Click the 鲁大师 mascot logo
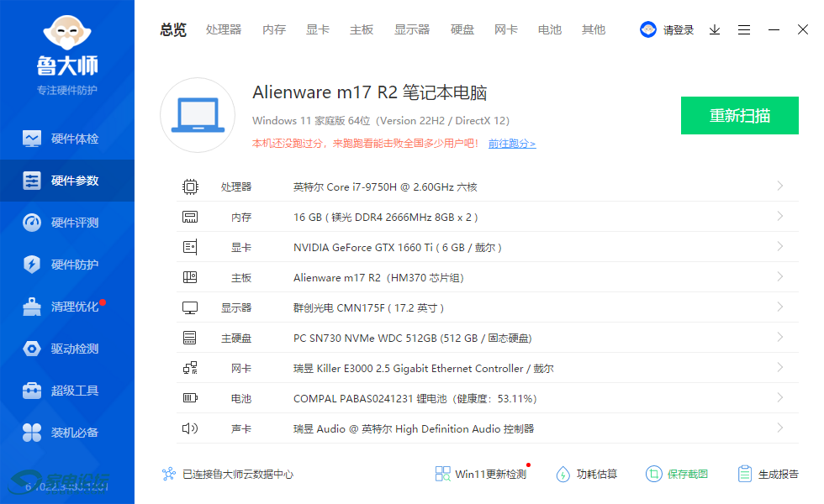Screen dimensions: 824x504 point(67,33)
